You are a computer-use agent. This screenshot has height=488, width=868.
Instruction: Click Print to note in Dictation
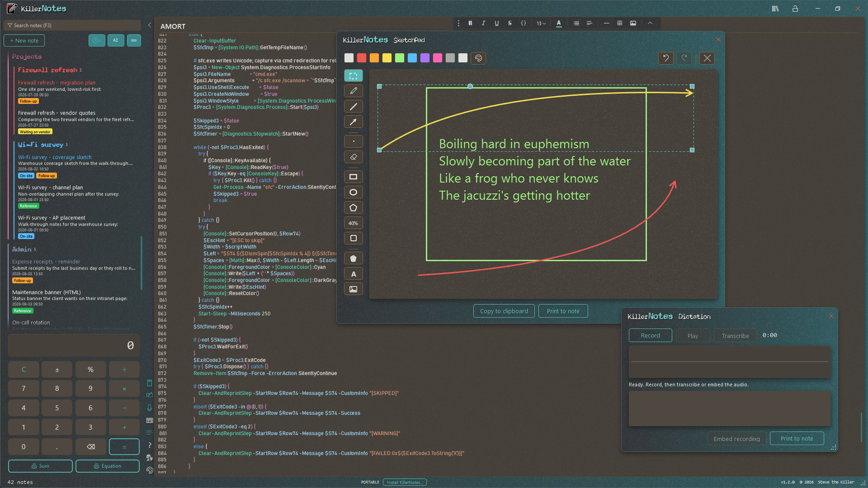pos(797,438)
